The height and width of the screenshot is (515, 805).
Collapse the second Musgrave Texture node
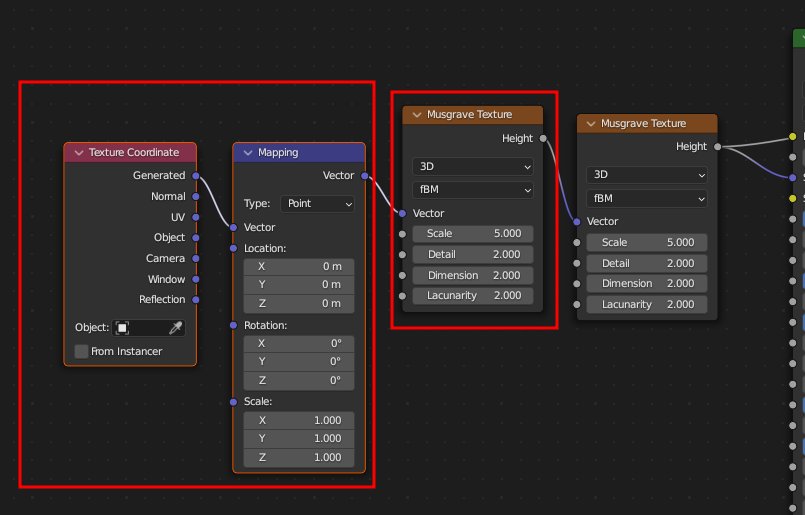tap(591, 123)
